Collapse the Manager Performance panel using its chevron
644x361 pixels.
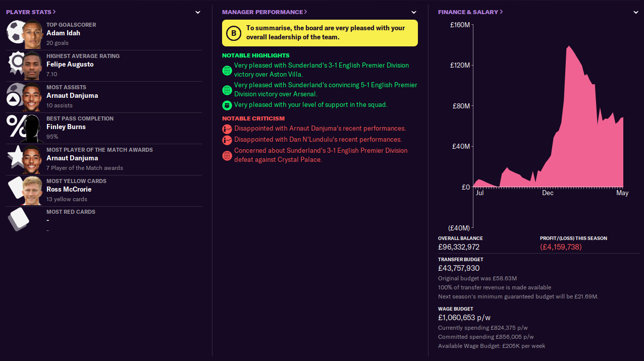pyautogui.click(x=414, y=12)
